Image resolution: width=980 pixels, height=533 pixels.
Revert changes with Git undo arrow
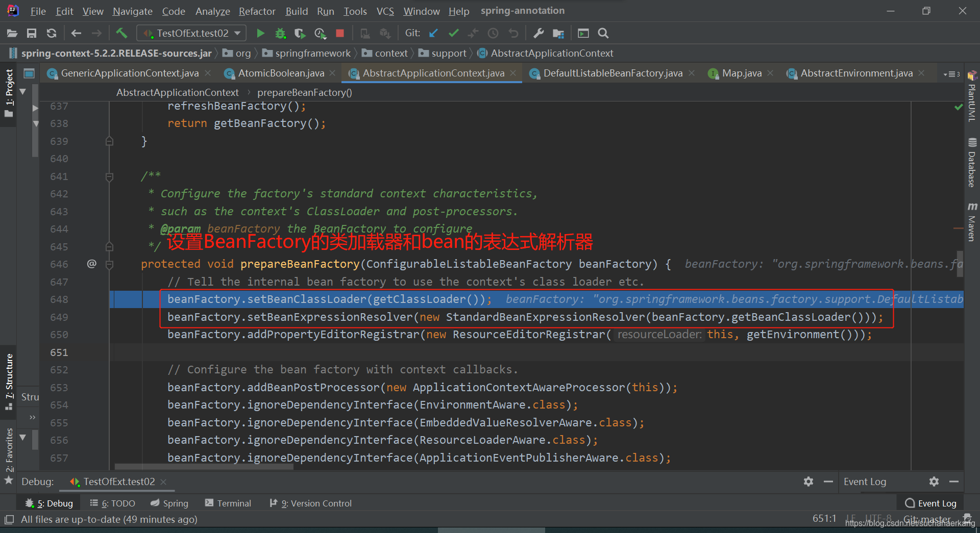point(513,34)
